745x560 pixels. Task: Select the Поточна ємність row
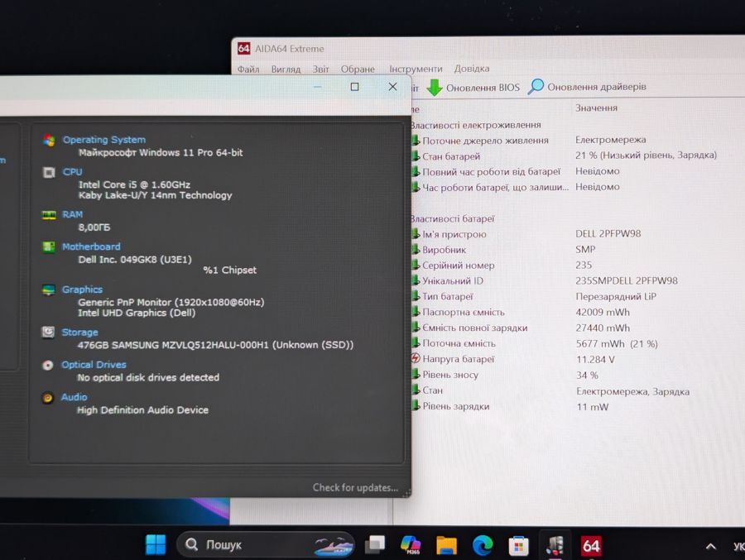pos(565,343)
